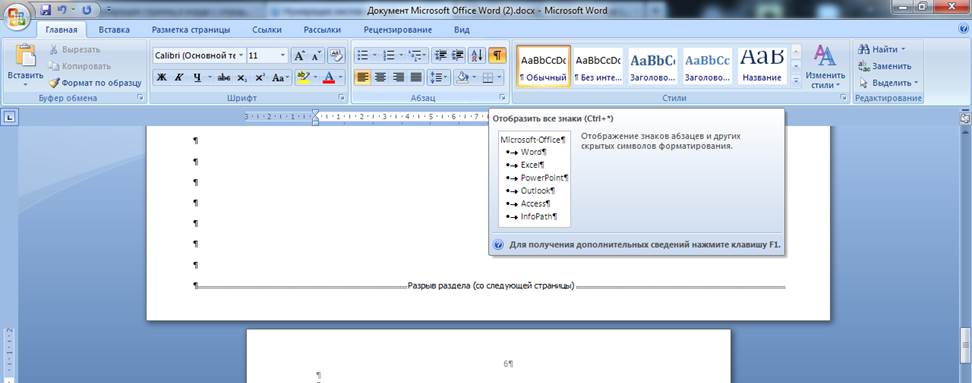Viewport: 972px width, 383px height.
Task: Switch to the Разметка страницы tab
Action: [191, 29]
